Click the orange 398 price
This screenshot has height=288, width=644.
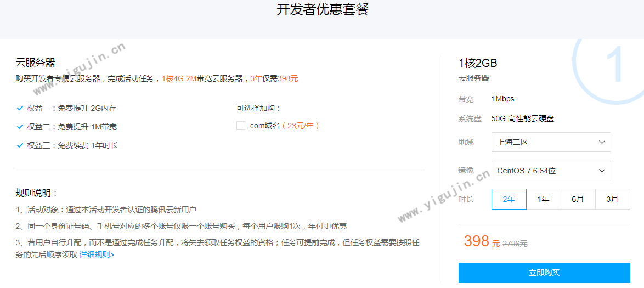click(476, 241)
